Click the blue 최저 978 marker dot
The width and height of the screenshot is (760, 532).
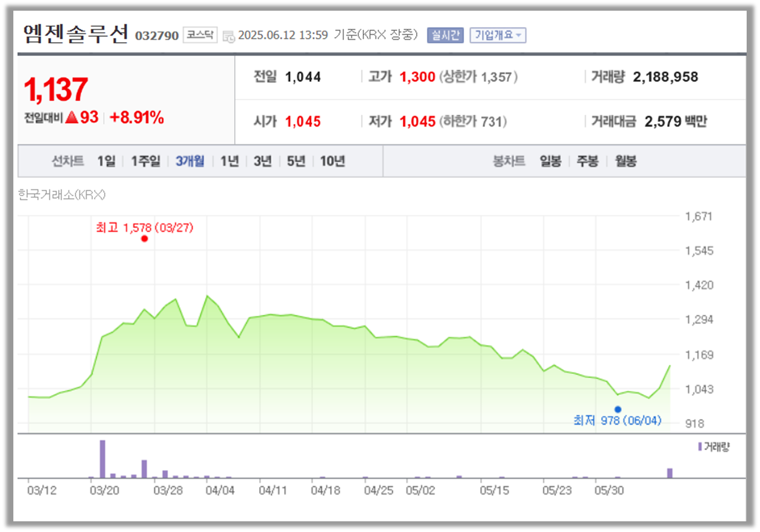[x=618, y=410]
